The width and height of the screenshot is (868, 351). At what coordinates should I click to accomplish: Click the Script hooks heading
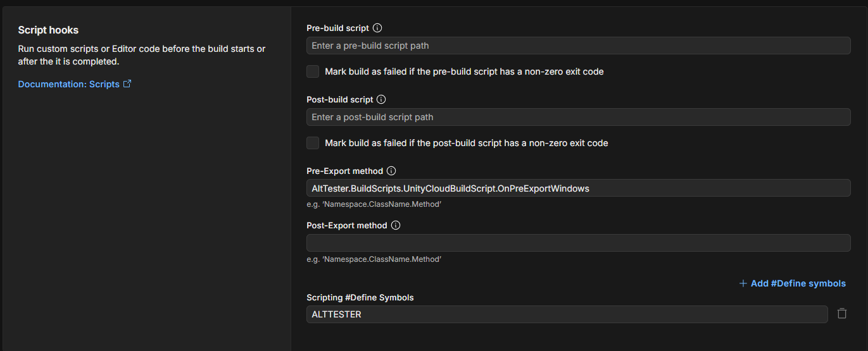coord(48,30)
